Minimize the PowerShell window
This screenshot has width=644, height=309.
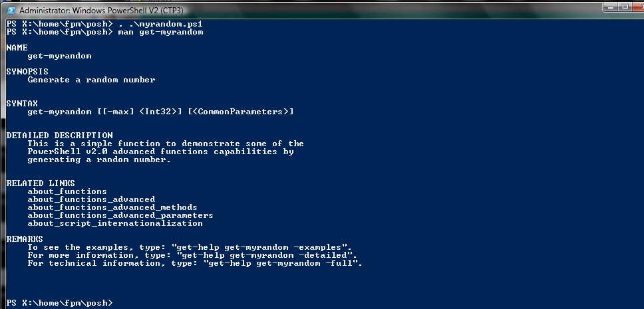(611, 7)
